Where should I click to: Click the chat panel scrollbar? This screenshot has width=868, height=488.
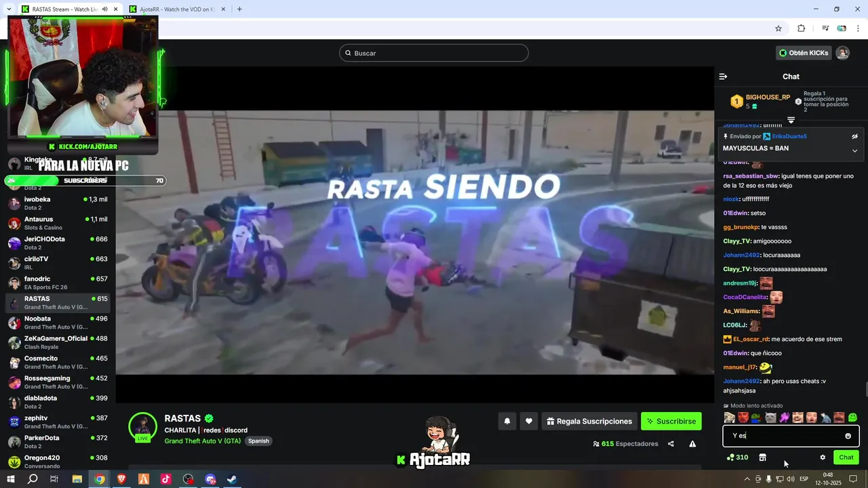(x=865, y=390)
